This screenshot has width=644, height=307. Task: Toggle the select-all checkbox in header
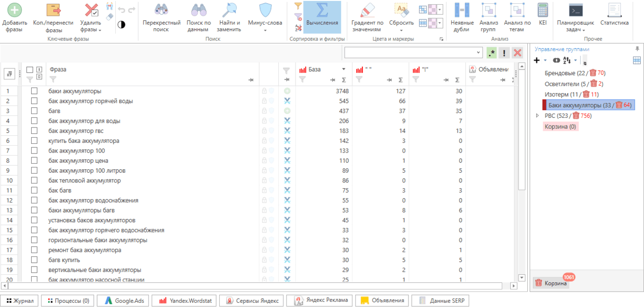click(30, 70)
